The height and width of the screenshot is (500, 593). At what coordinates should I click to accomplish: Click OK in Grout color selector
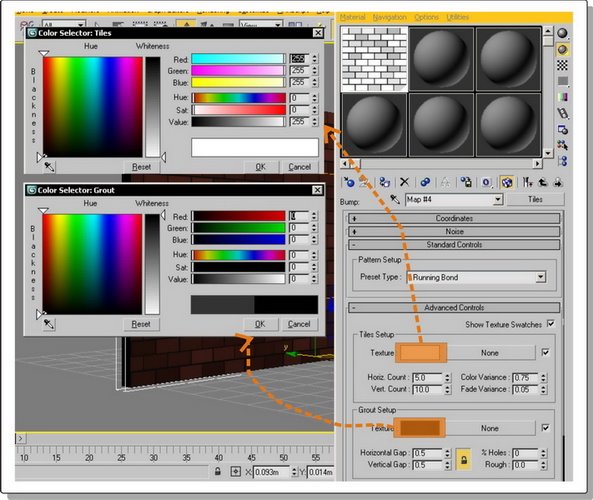pos(260,324)
